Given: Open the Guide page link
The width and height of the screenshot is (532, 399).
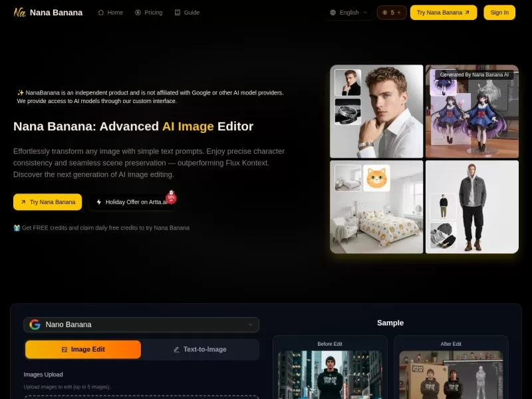Looking at the screenshot, I should click(187, 13).
